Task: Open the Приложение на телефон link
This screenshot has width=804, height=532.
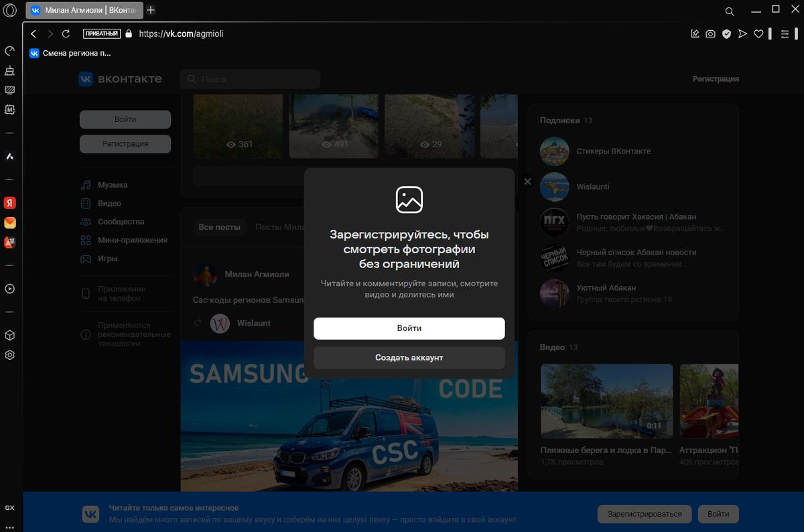Action: [121, 293]
